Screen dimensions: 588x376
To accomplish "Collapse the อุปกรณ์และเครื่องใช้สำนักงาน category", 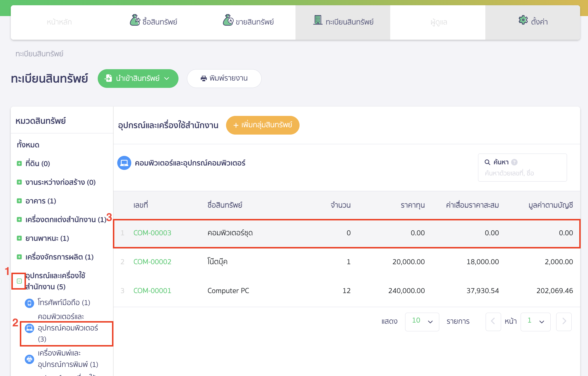I will [19, 281].
